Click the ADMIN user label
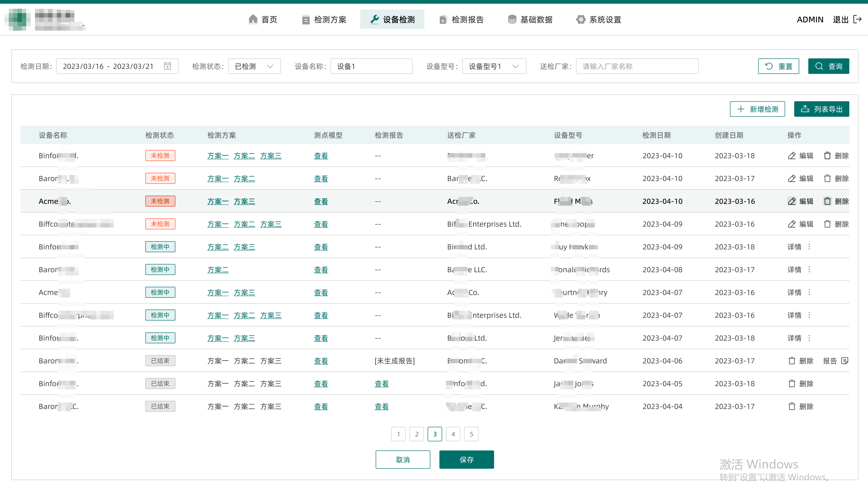 (x=810, y=20)
